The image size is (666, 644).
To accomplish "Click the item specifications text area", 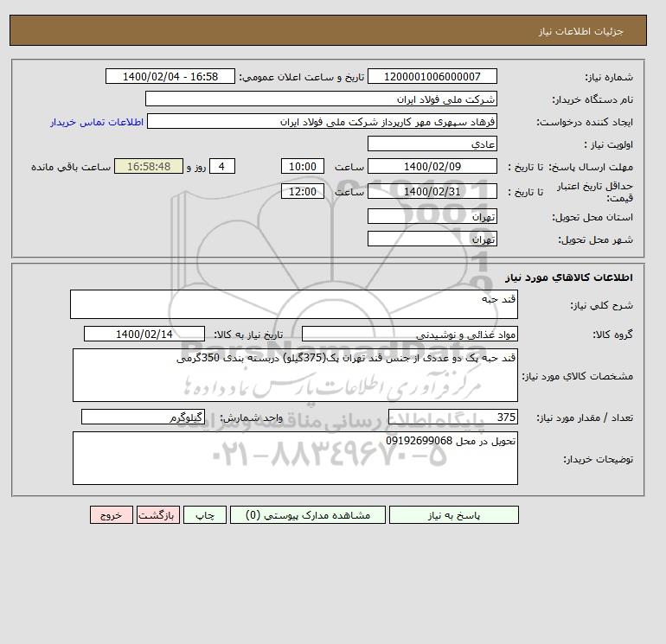I will (x=295, y=375).
